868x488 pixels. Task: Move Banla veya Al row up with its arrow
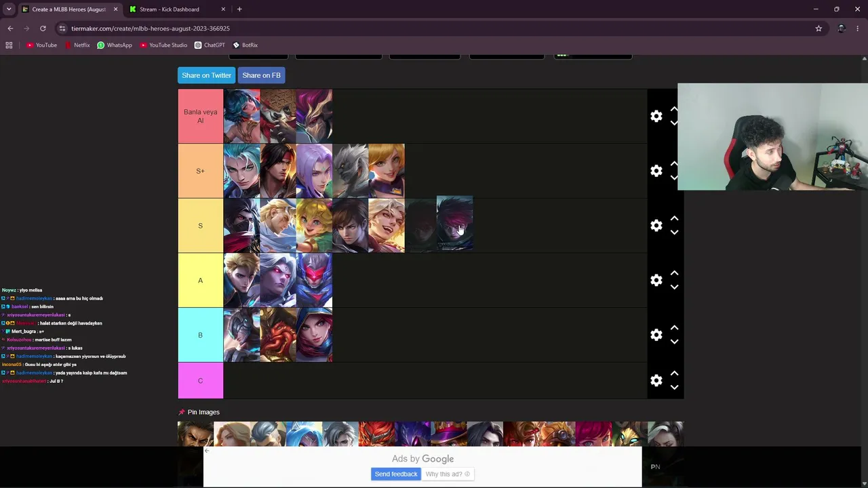(x=674, y=109)
